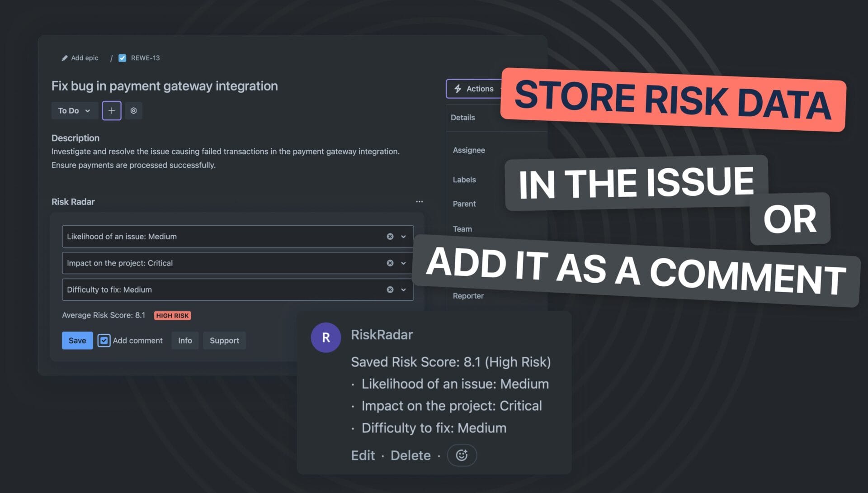Expand the Difficulty to fix dropdown
The width and height of the screenshot is (868, 493).
pos(403,290)
